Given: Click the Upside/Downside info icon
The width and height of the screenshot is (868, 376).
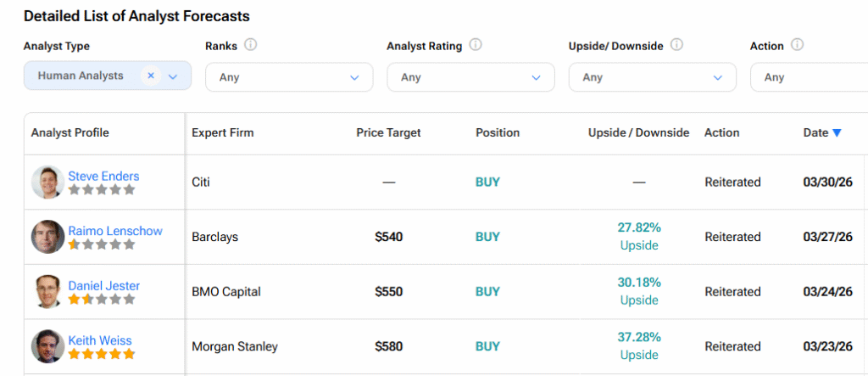Looking at the screenshot, I should [676, 45].
